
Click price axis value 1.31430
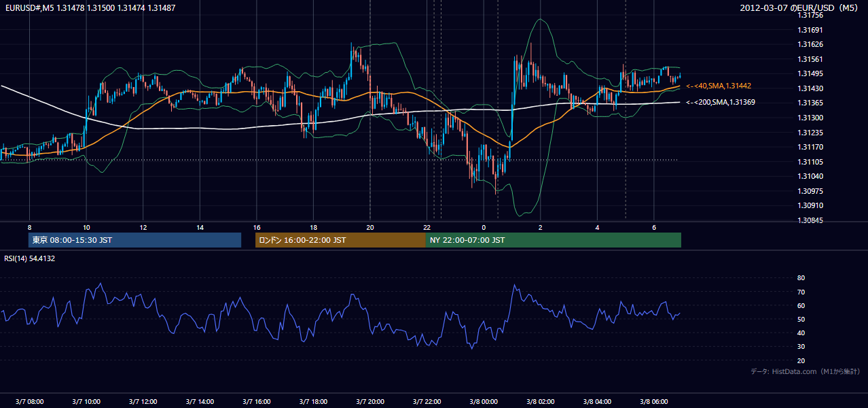click(810, 88)
